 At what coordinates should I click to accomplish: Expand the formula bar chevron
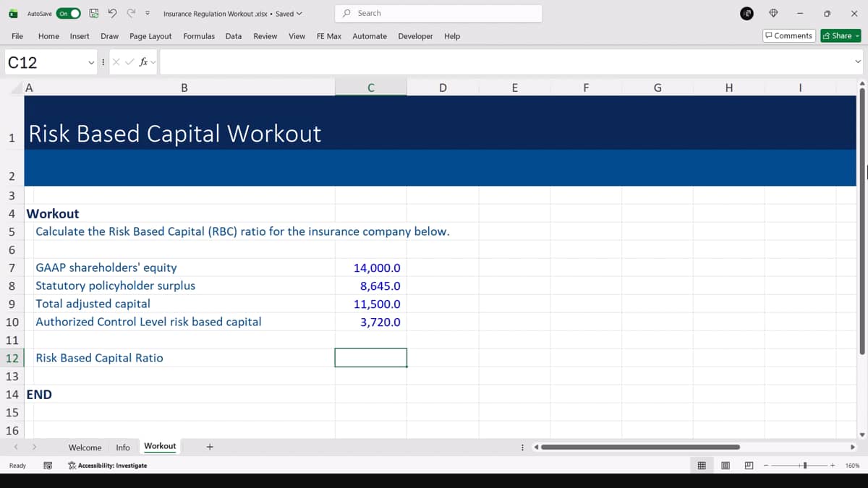858,62
